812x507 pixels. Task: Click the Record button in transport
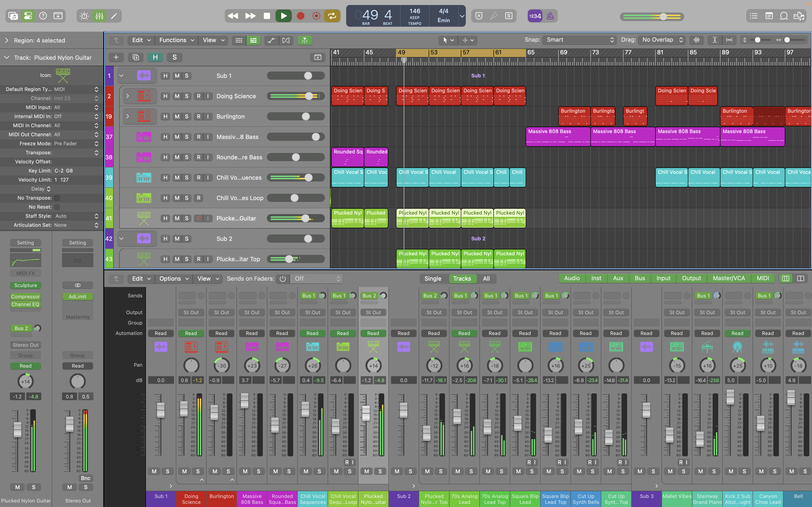tap(300, 16)
